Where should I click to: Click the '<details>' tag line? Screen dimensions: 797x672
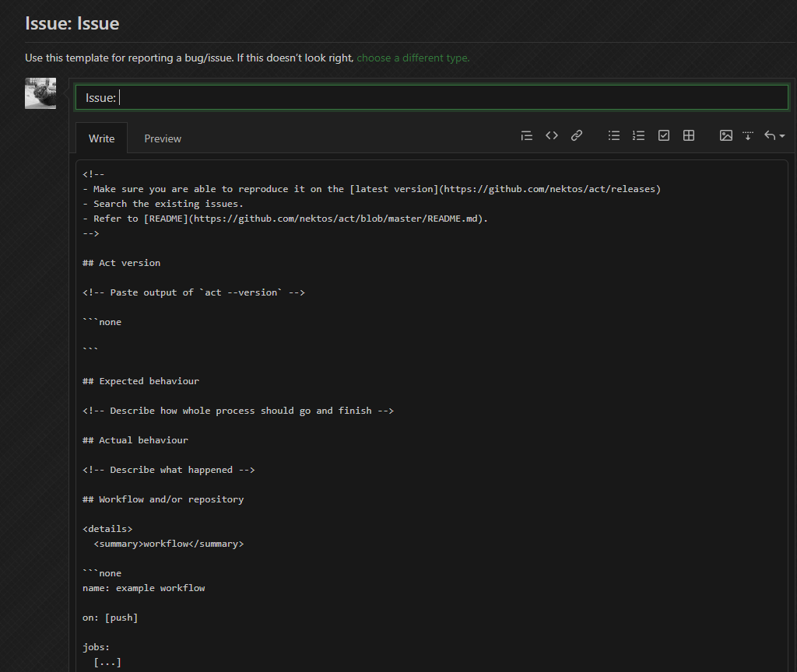(107, 529)
